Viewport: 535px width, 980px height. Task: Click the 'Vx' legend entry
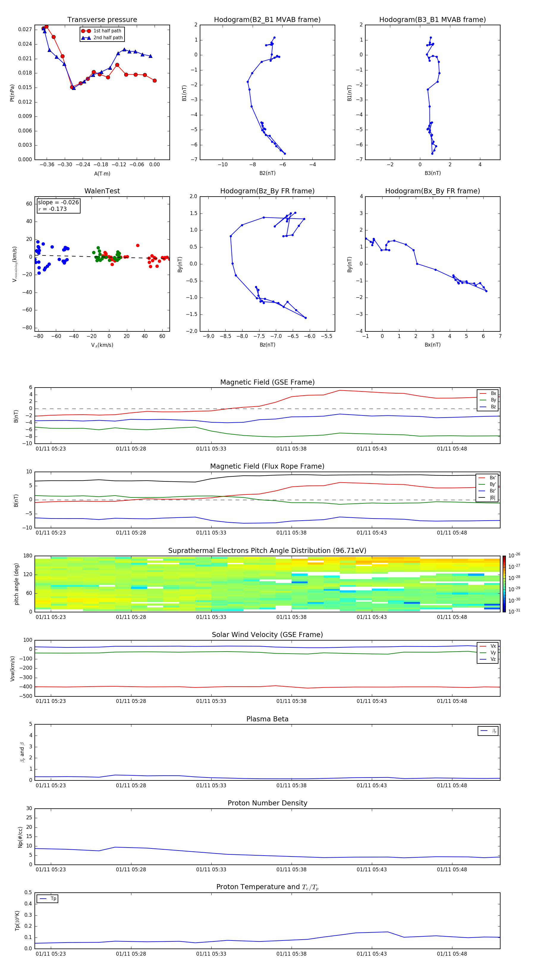[488, 646]
